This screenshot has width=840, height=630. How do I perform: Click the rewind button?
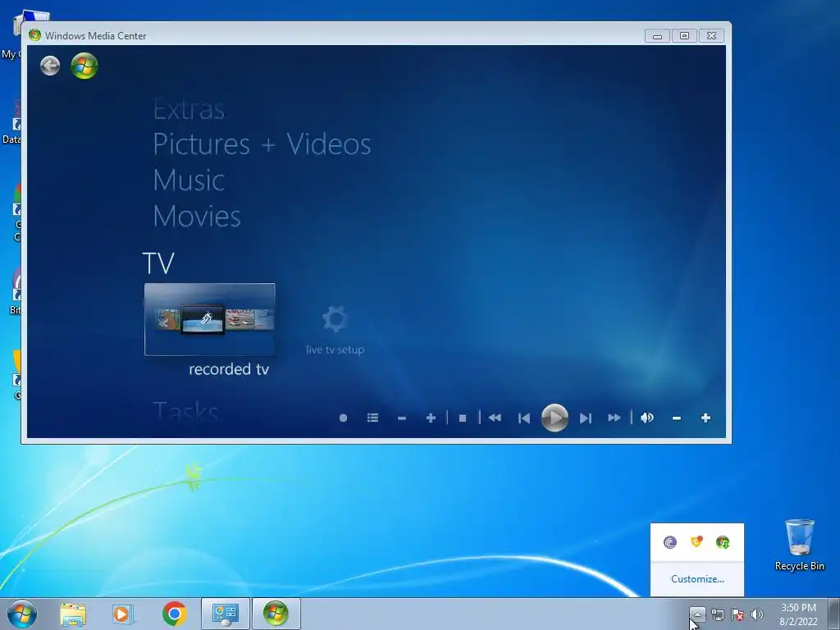pyautogui.click(x=495, y=418)
